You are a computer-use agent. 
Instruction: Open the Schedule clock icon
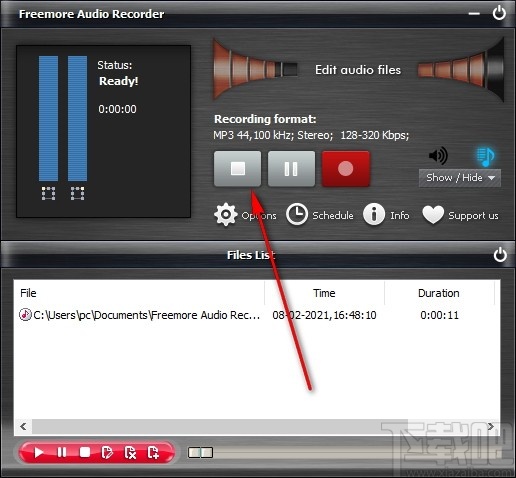[x=297, y=214]
